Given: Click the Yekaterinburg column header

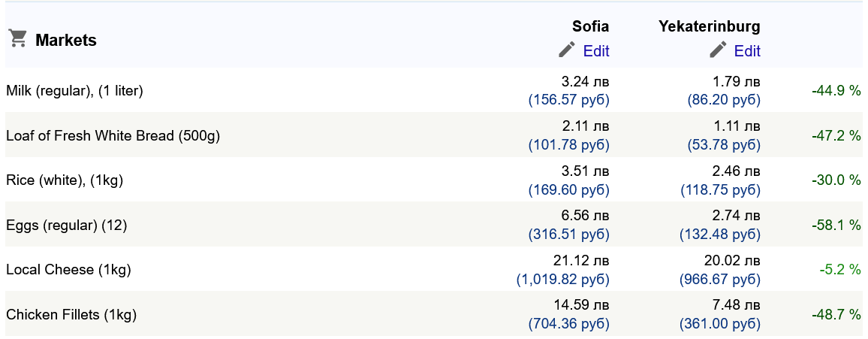Looking at the screenshot, I should coord(709,26).
